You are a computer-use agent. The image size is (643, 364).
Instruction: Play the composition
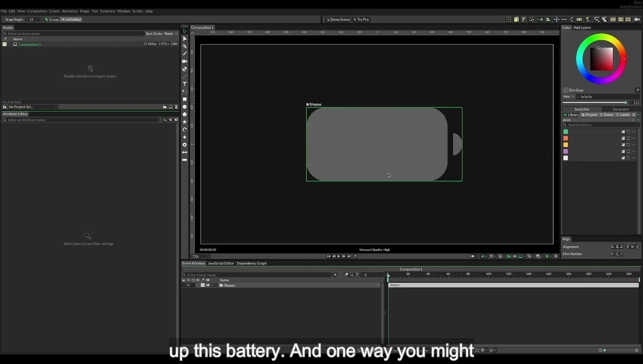(x=339, y=256)
